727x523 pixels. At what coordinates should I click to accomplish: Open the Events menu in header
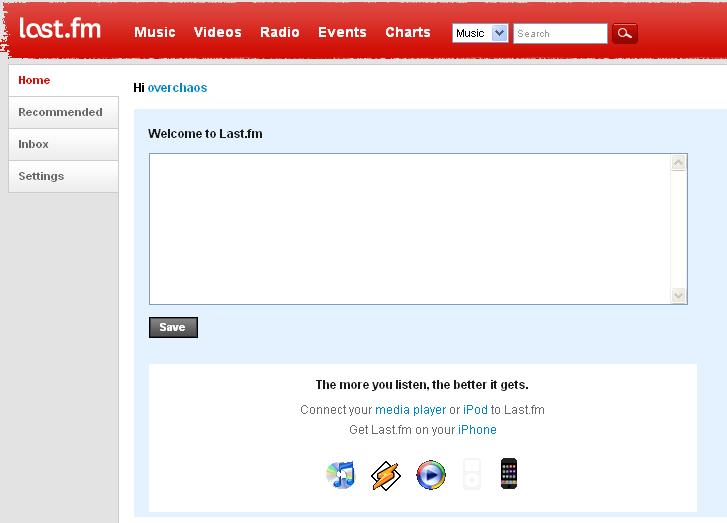click(342, 32)
